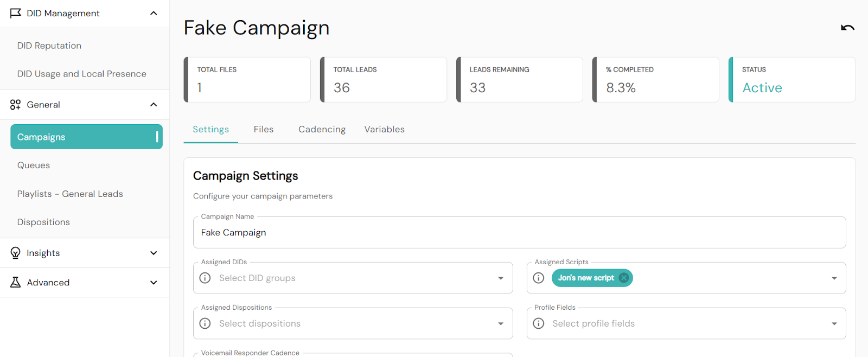
Task: Click the info icon in Assigned Scripts
Action: click(x=539, y=278)
